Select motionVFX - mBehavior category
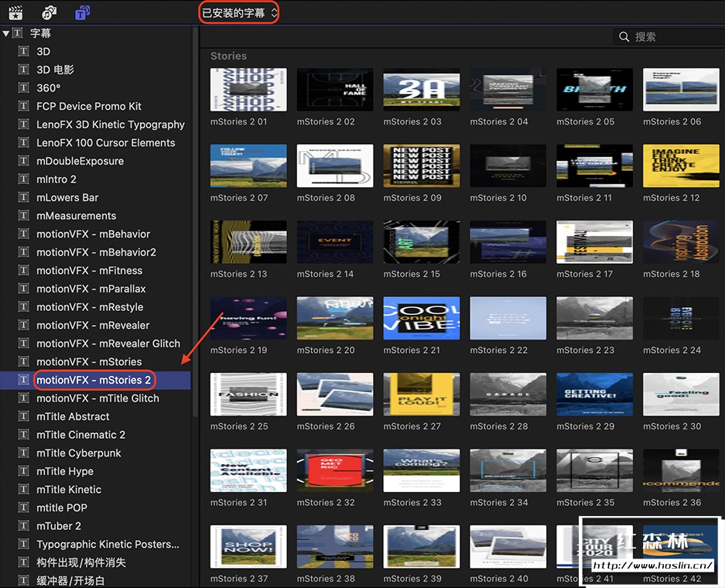Viewport: 725px width, 588px height. coord(94,234)
